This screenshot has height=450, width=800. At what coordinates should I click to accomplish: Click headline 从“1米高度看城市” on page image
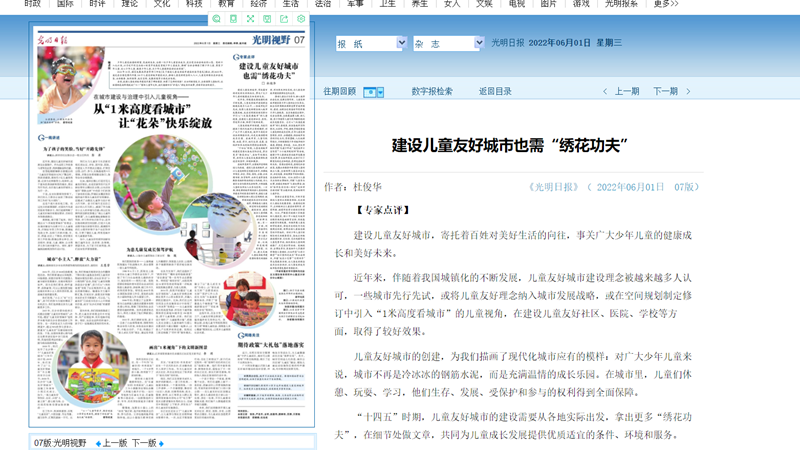pyautogui.click(x=142, y=109)
